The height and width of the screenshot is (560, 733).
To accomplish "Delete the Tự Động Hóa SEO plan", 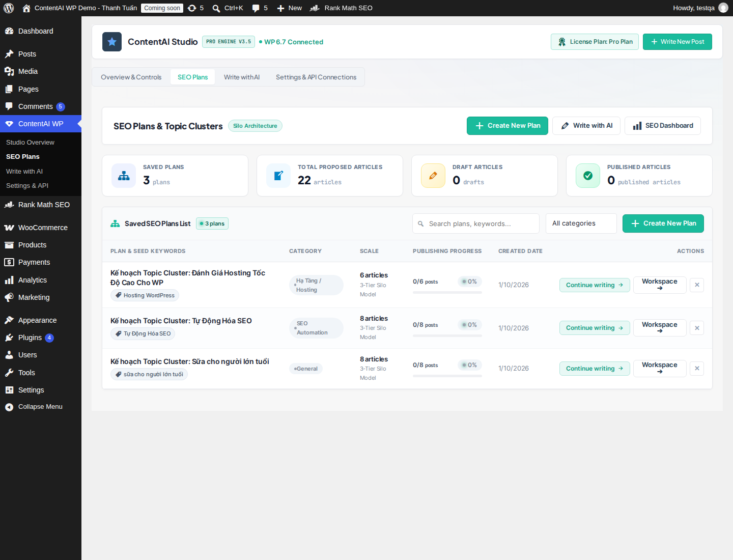I will tap(697, 328).
